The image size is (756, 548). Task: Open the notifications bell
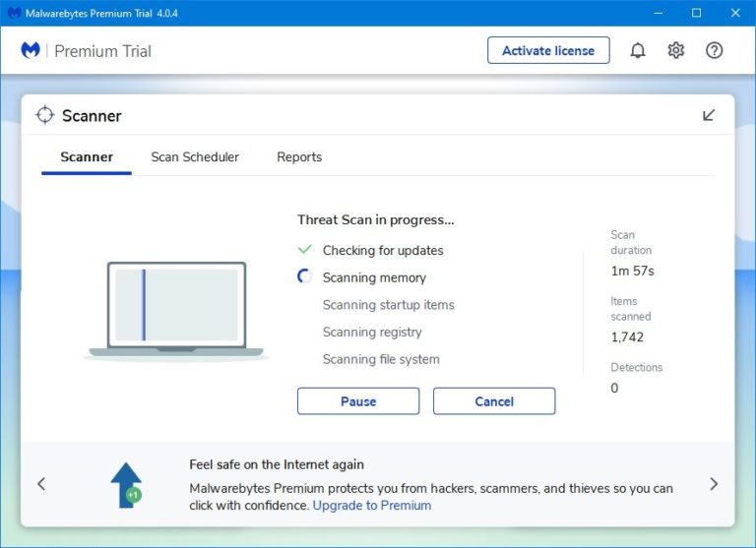[638, 50]
